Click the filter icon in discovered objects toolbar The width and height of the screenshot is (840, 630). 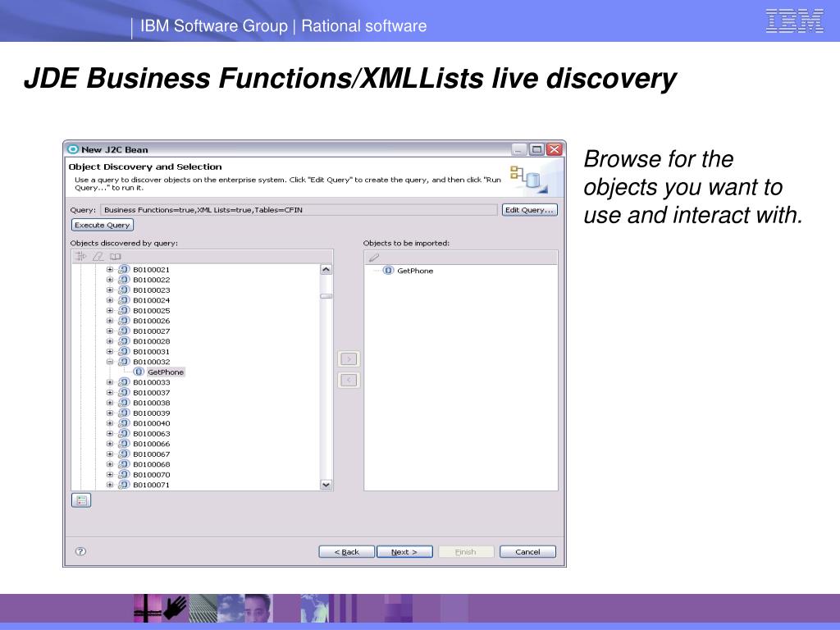coord(80,256)
